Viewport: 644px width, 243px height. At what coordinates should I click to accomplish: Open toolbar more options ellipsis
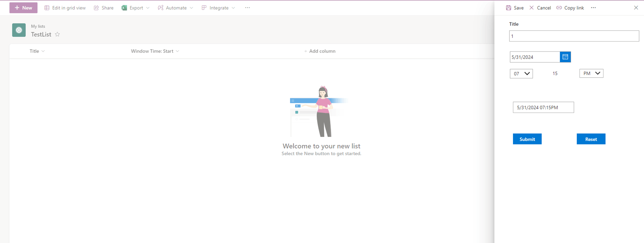tap(247, 8)
